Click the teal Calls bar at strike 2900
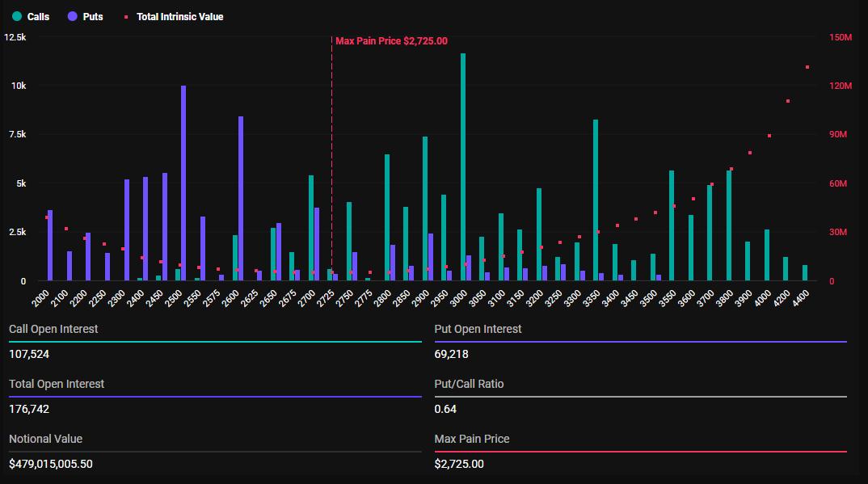 coord(425,208)
